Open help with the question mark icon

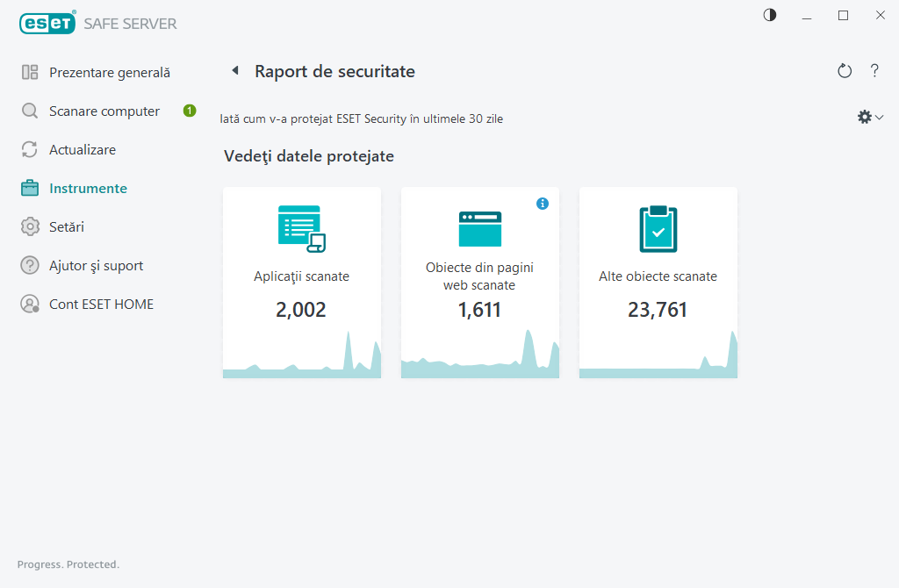874,71
